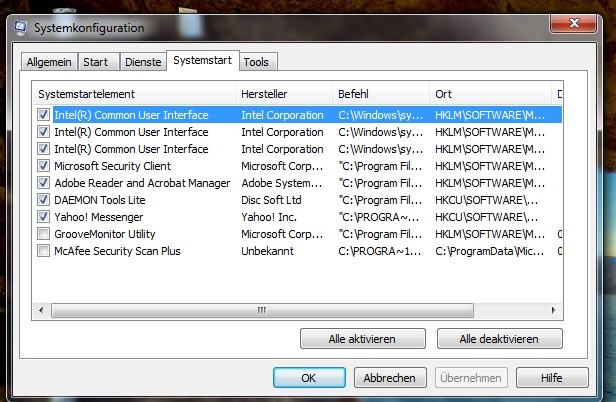
Task: Uncheck Microsoft Security Client startup item
Action: 43,166
